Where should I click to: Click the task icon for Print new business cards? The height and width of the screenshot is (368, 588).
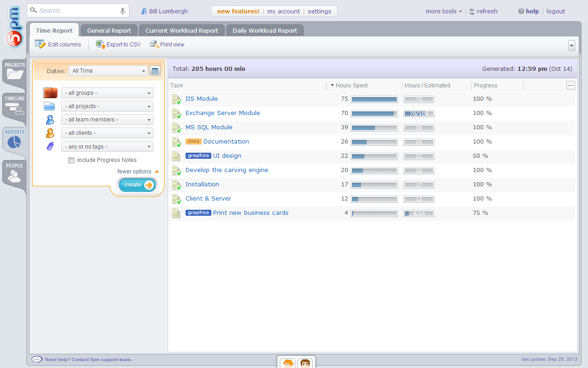pyautogui.click(x=176, y=213)
